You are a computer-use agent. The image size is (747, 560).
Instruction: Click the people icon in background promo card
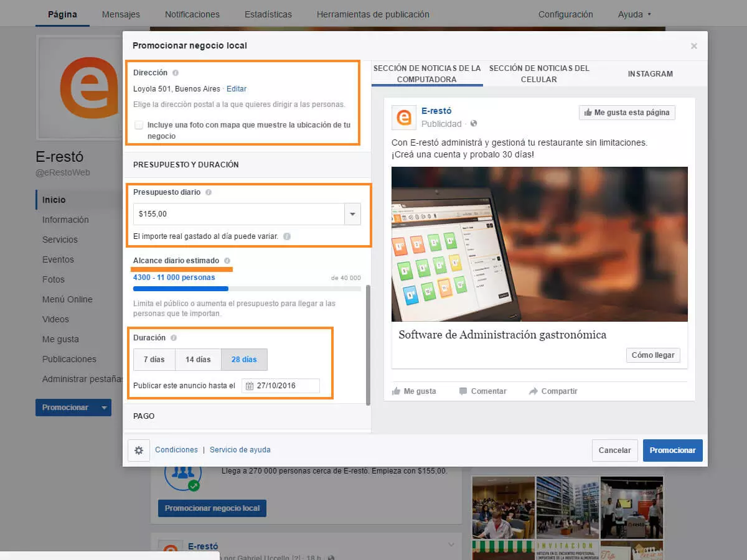pos(183,473)
